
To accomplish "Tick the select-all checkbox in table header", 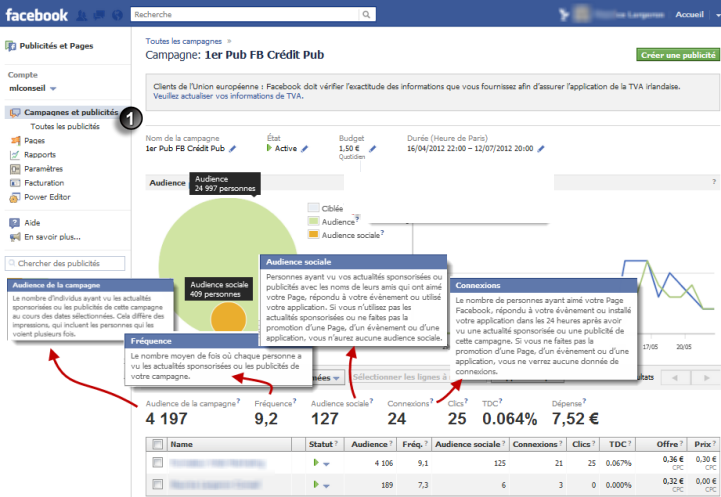I will click(157, 444).
